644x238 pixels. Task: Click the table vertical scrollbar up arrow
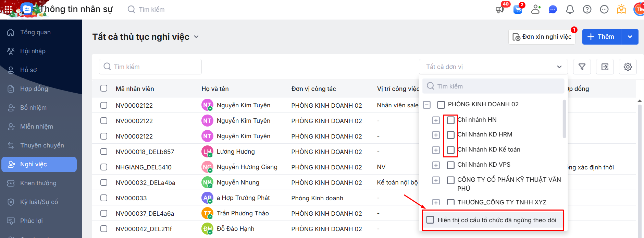coord(640,101)
